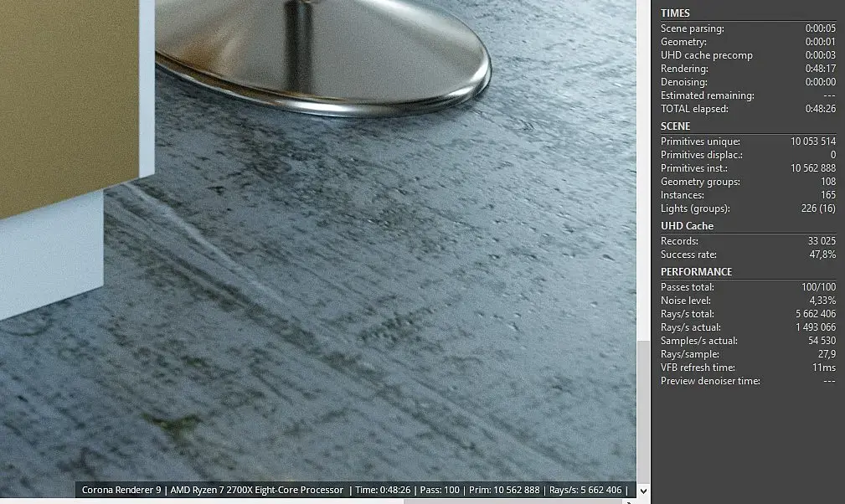Click the horizontal scrollbar thumb at bottom

[x=513, y=501]
